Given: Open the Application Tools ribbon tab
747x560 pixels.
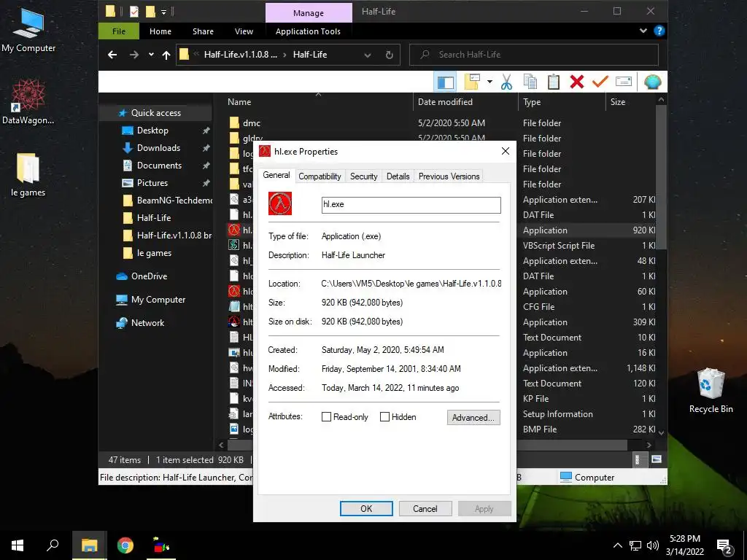Looking at the screenshot, I should (x=308, y=31).
